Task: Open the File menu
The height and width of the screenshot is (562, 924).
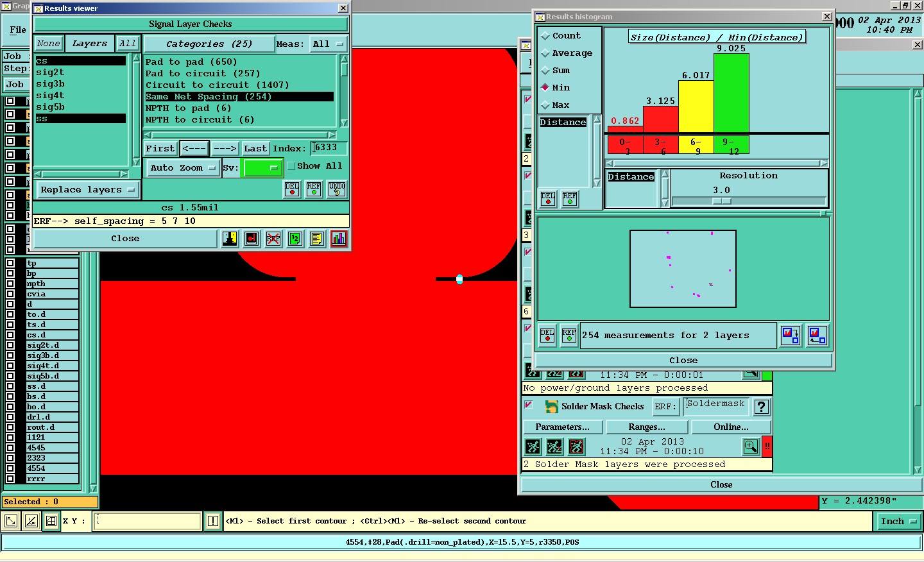Action: (x=18, y=30)
